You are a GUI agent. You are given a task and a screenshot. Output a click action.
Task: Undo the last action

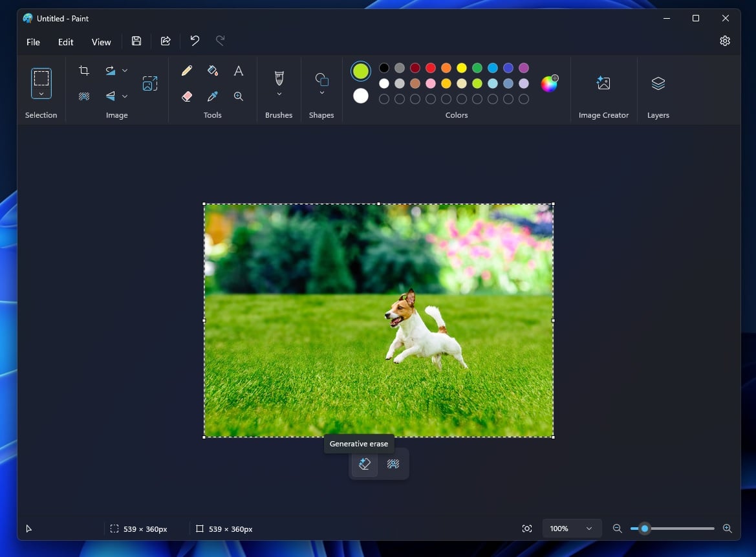[194, 40]
